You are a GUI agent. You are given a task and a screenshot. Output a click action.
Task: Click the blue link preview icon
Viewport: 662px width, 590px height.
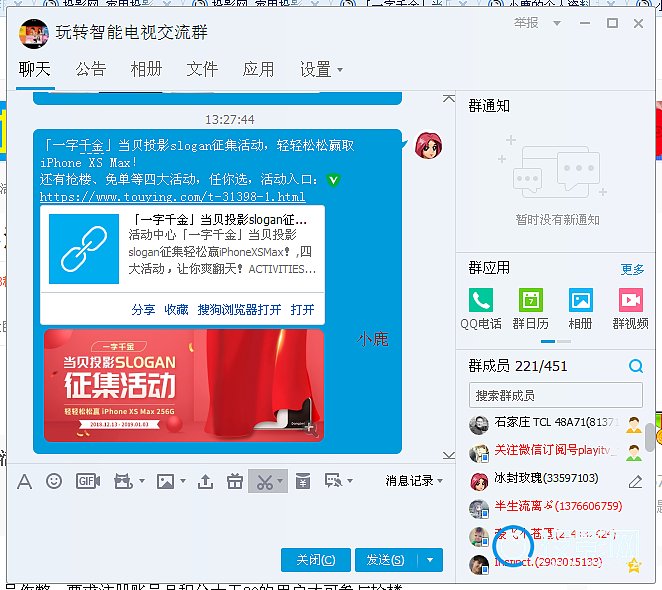pyautogui.click(x=84, y=249)
